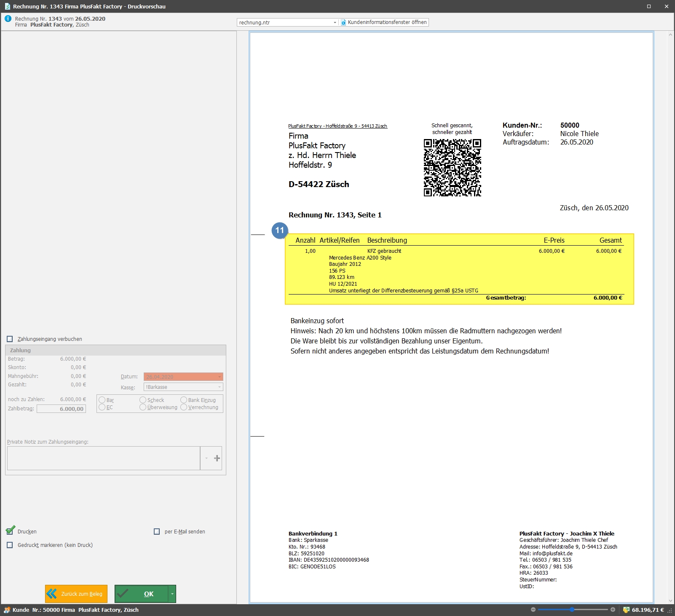Select the Bar payment radio button
Screen dimensions: 675x616
[102, 400]
